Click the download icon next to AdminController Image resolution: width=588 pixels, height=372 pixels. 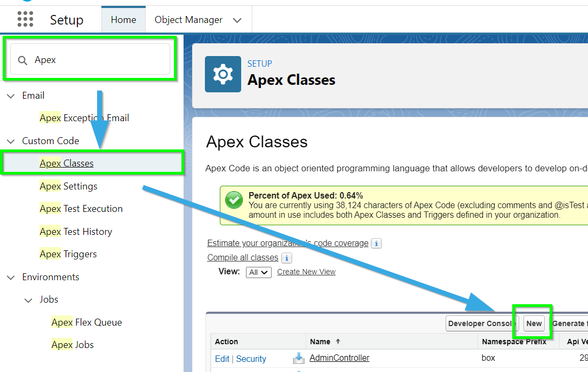pos(298,358)
